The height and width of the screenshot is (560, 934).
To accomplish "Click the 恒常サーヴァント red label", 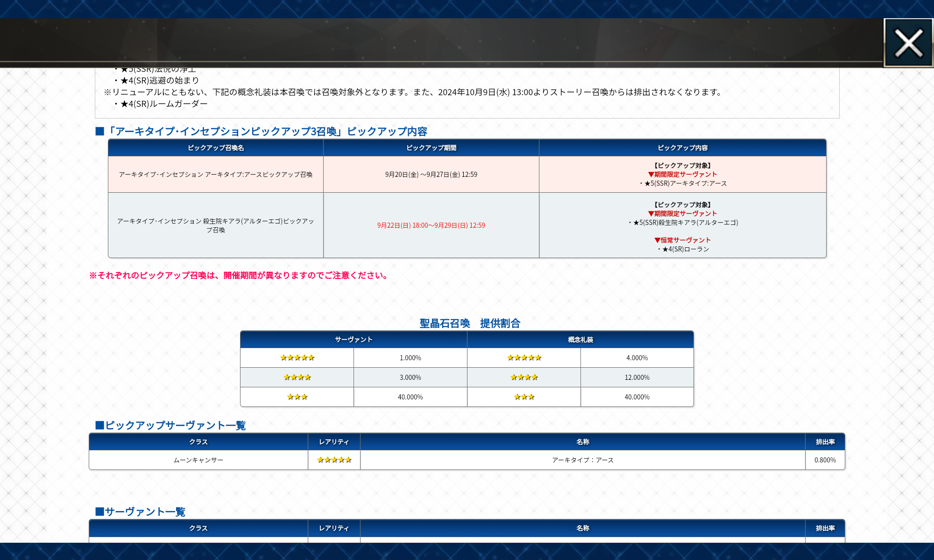I will (683, 240).
